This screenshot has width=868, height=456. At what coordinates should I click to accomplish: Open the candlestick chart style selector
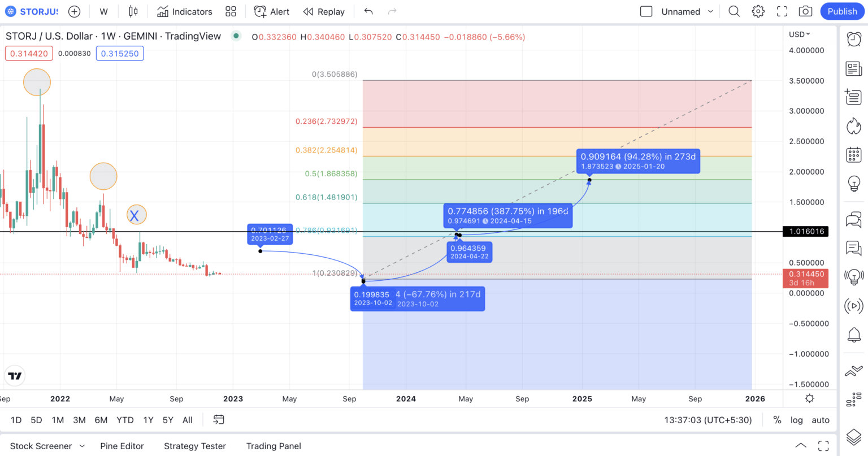[133, 11]
